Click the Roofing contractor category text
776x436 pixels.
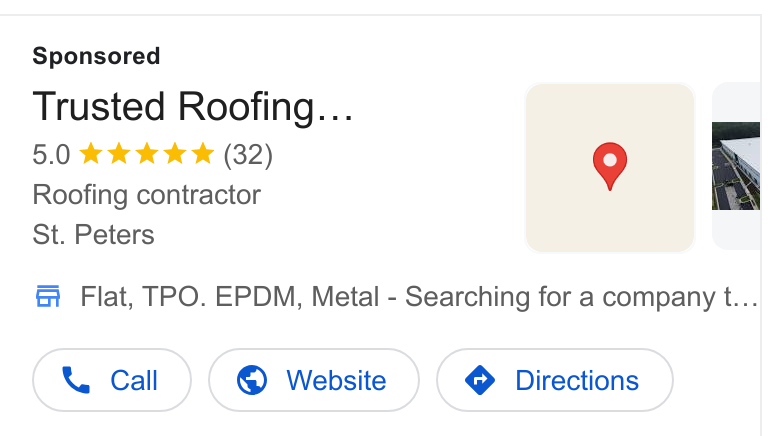146,195
